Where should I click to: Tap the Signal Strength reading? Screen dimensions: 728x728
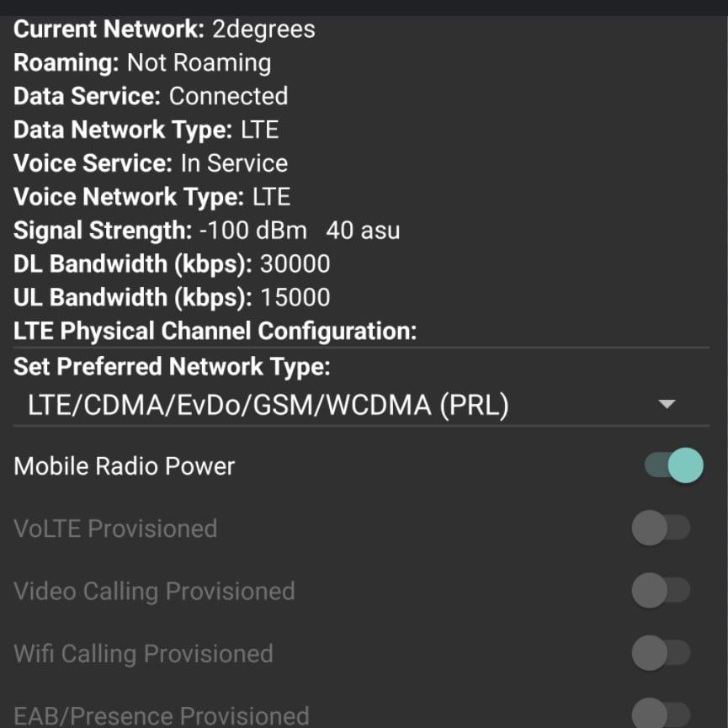pyautogui.click(x=206, y=231)
